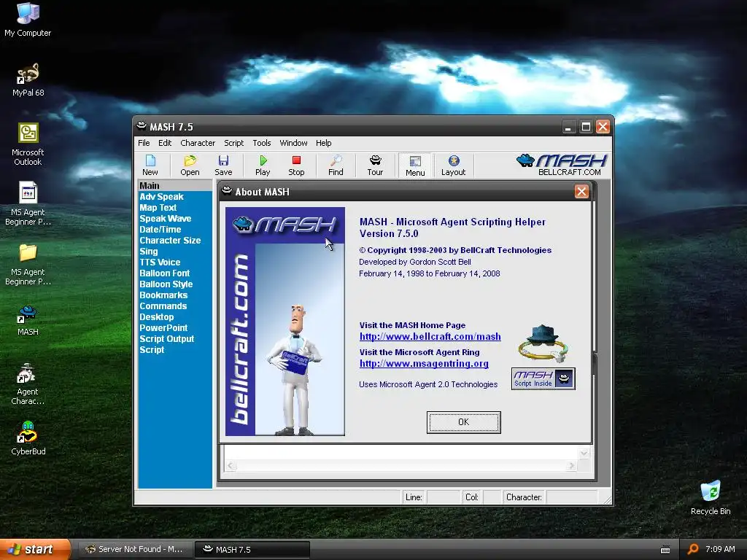Open Find using the magnifier icon
The width and height of the screenshot is (747, 560).
(x=336, y=166)
